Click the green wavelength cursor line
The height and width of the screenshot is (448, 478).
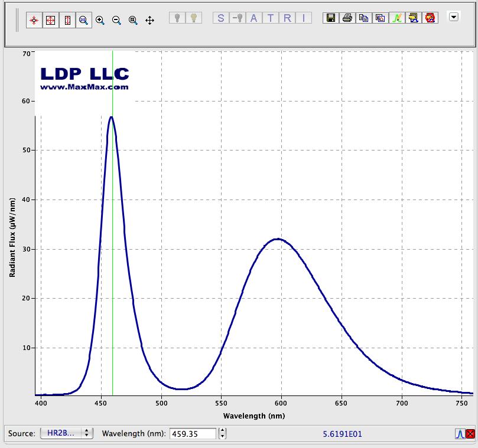point(112,223)
